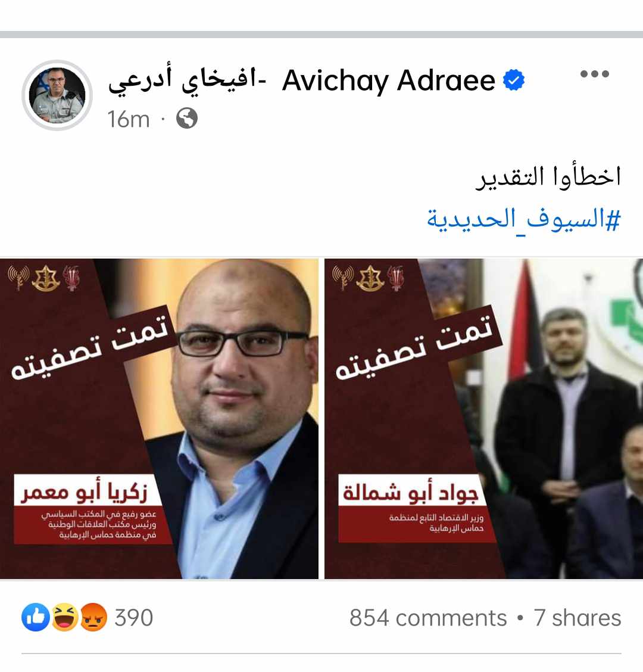The width and height of the screenshot is (643, 672).
Task: Open the three-dot post options menu
Action: point(595,74)
